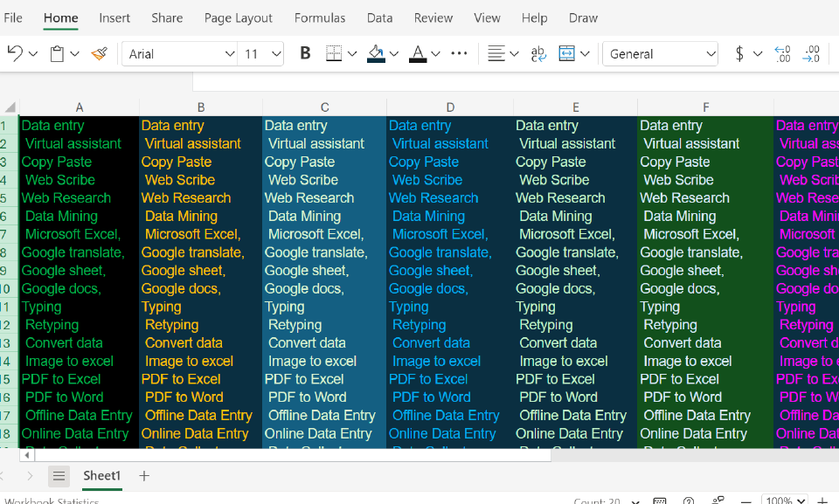Viewport: 839px width, 504px height.
Task: Open the General number format box
Action: [x=661, y=54]
